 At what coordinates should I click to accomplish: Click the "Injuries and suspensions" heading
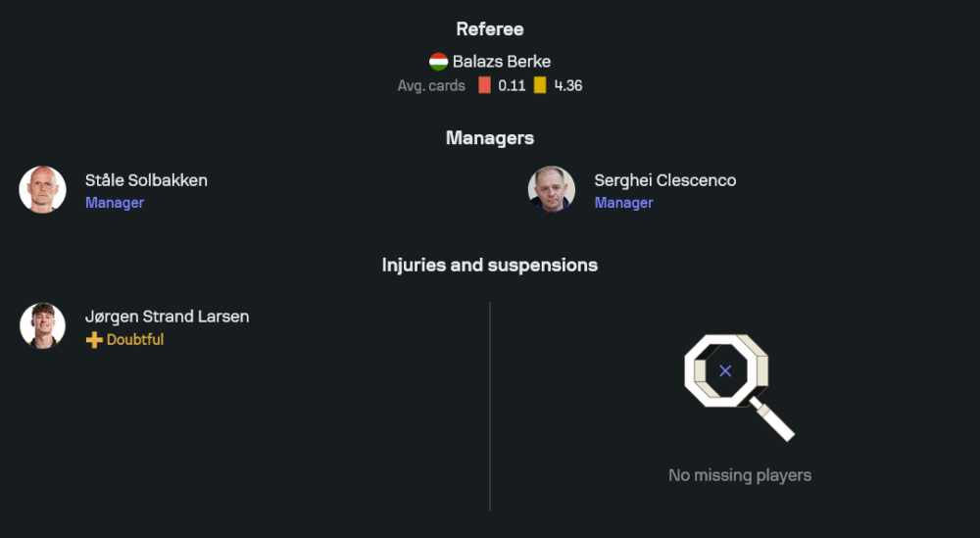[490, 265]
